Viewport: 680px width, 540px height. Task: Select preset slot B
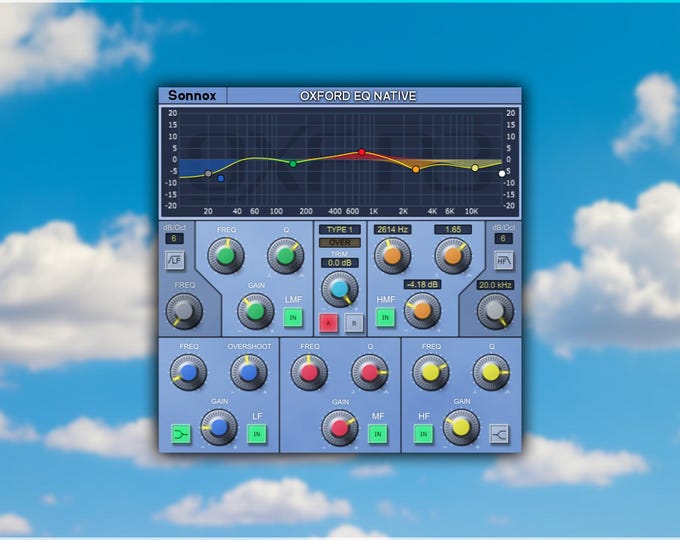[354, 323]
